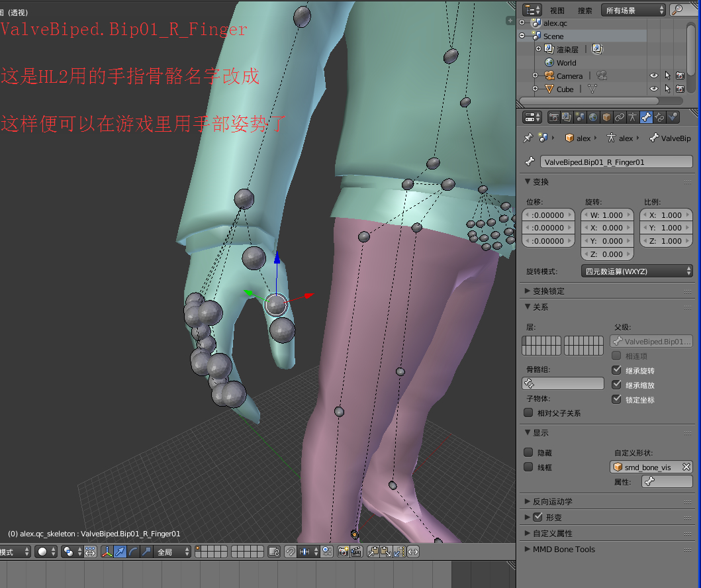
Task: Enable the 相对父子关系 checkbox
Action: pos(528,413)
